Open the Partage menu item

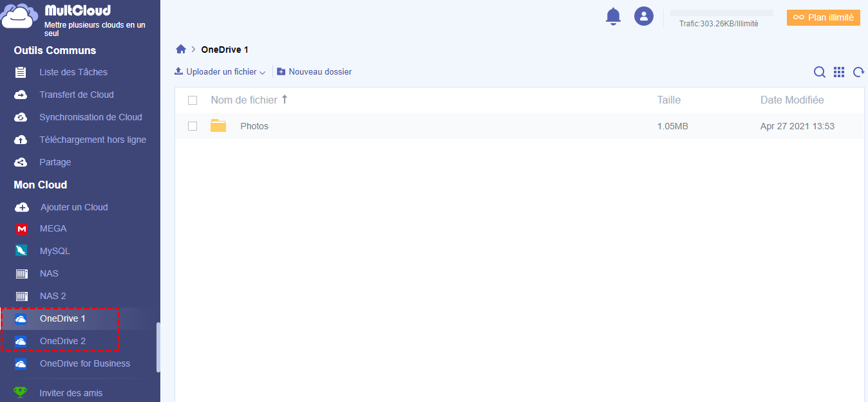coord(55,162)
